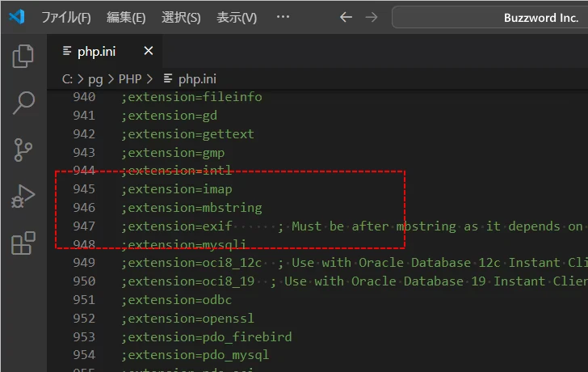Screen dimensions: 588x372
Task: Click the Buzzword Inc. command center search box
Action: [x=489, y=17]
